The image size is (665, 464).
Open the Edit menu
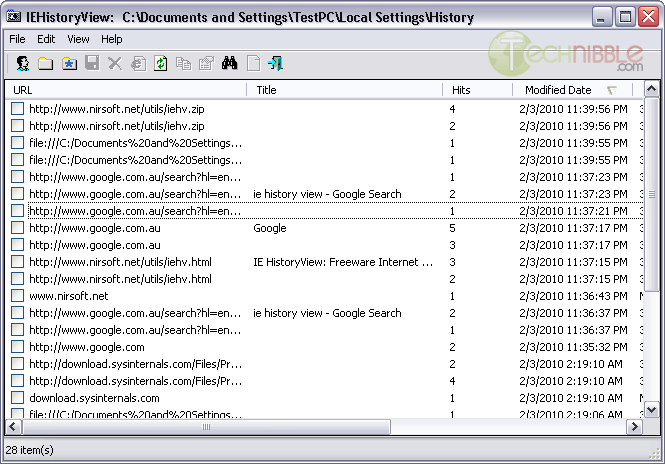[x=46, y=39]
